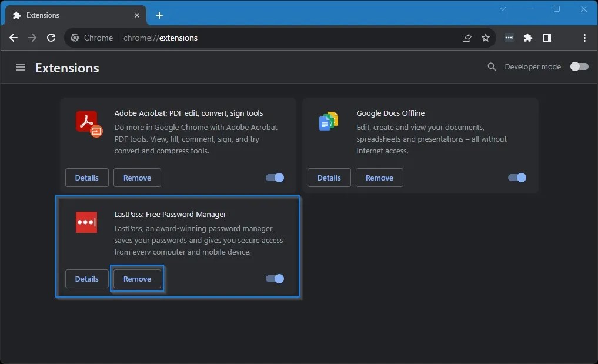Toggle the LastPass extension off
Image resolution: width=598 pixels, height=364 pixels.
tap(274, 279)
